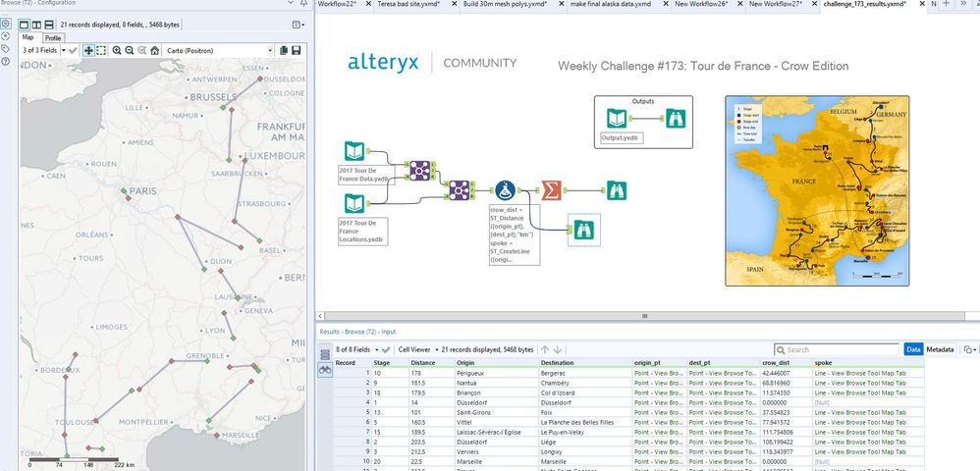The width and height of the screenshot is (980, 471).
Task: Zoom out on the map
Action: pos(130,51)
